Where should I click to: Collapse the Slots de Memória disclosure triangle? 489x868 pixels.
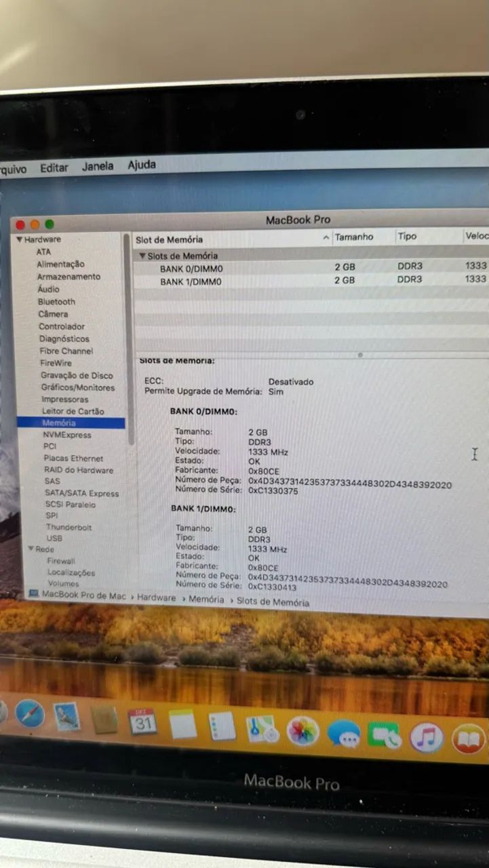click(x=142, y=256)
